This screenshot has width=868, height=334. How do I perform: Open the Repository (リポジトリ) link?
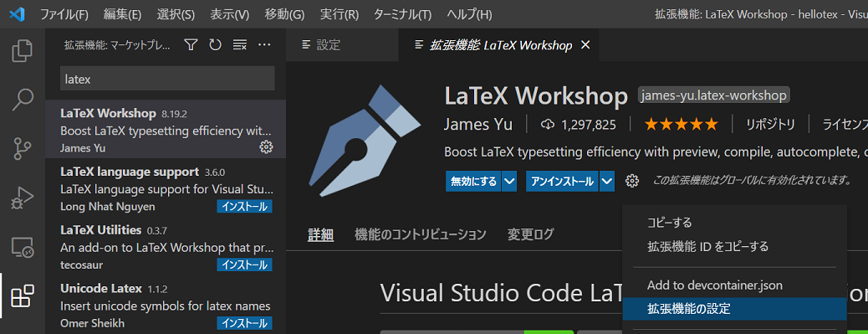coord(770,125)
